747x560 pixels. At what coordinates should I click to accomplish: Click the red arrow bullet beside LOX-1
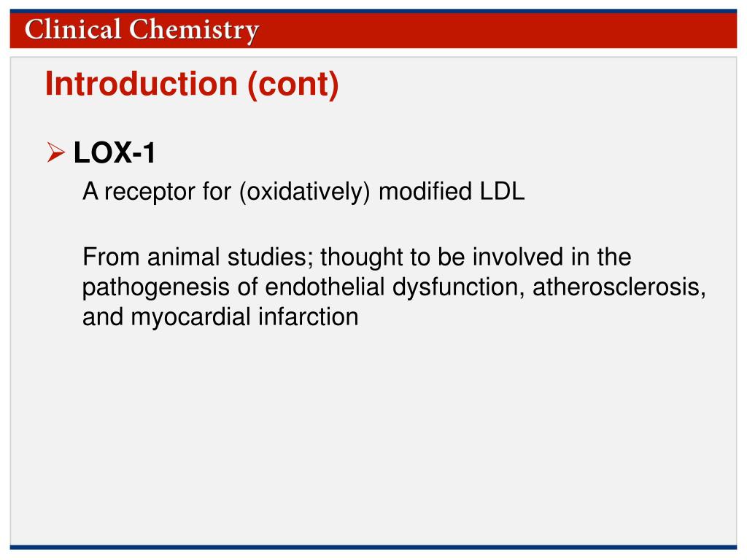pos(55,152)
